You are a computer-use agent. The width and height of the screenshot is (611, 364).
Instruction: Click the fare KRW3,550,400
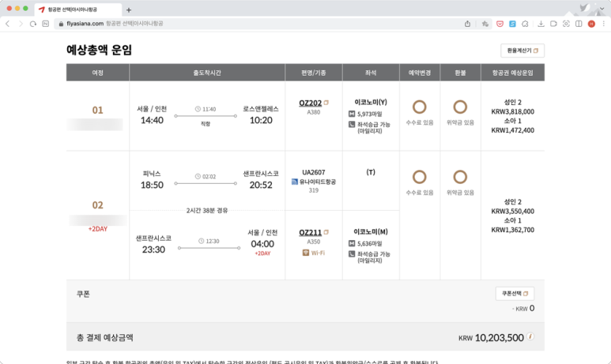pos(512,211)
